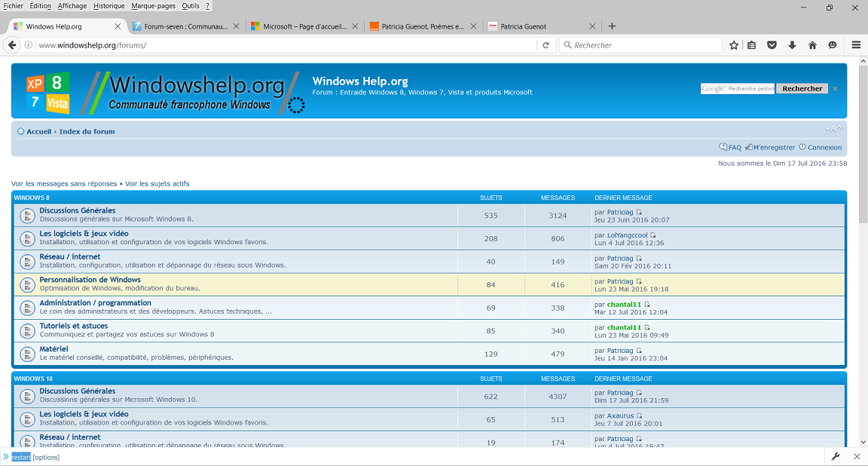Go to home page via house icon
The height and width of the screenshot is (466, 868).
(812, 45)
